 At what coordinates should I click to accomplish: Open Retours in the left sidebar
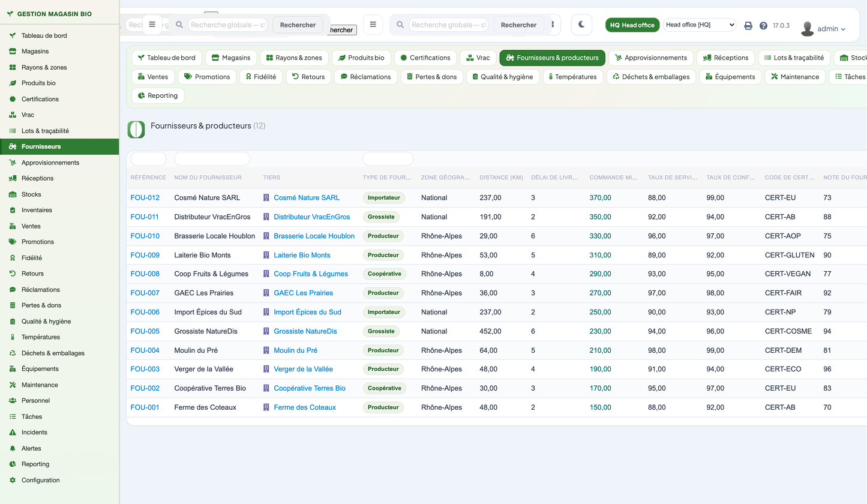[x=59, y=274]
